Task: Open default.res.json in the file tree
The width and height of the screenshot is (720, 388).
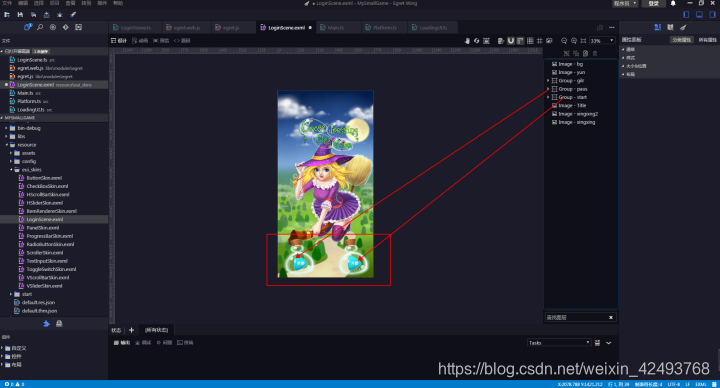Action: (x=39, y=303)
